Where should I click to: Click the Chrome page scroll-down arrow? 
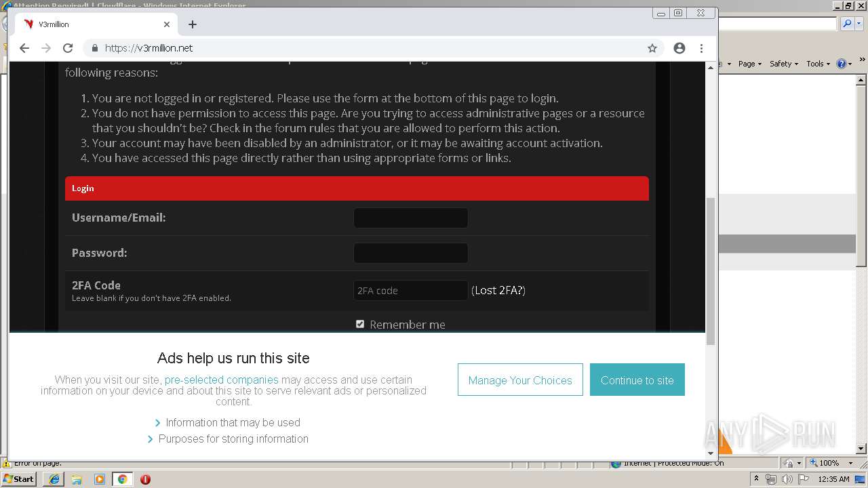click(711, 453)
